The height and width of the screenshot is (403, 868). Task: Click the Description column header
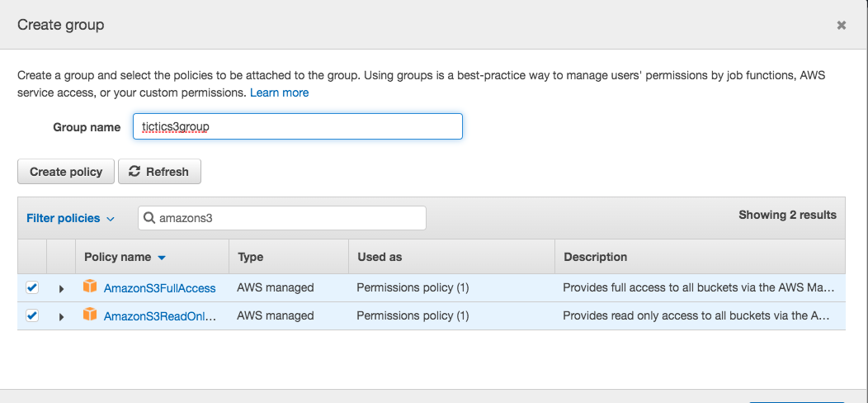point(595,257)
